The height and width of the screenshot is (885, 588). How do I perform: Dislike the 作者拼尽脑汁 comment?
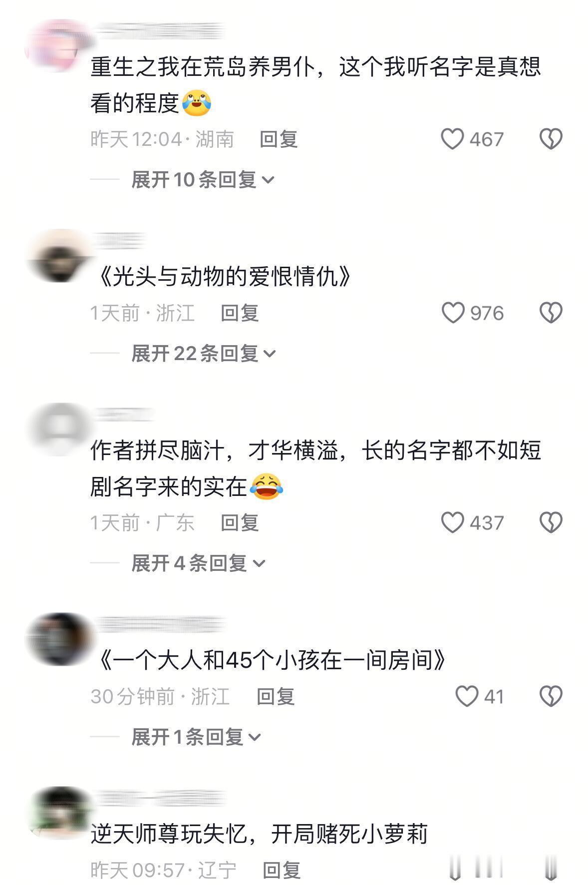click(551, 523)
